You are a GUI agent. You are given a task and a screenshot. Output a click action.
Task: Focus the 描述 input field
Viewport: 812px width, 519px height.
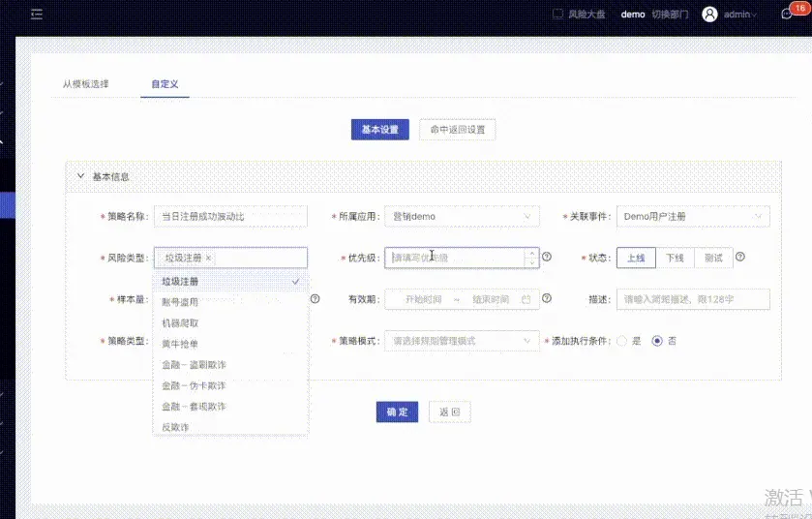(693, 299)
